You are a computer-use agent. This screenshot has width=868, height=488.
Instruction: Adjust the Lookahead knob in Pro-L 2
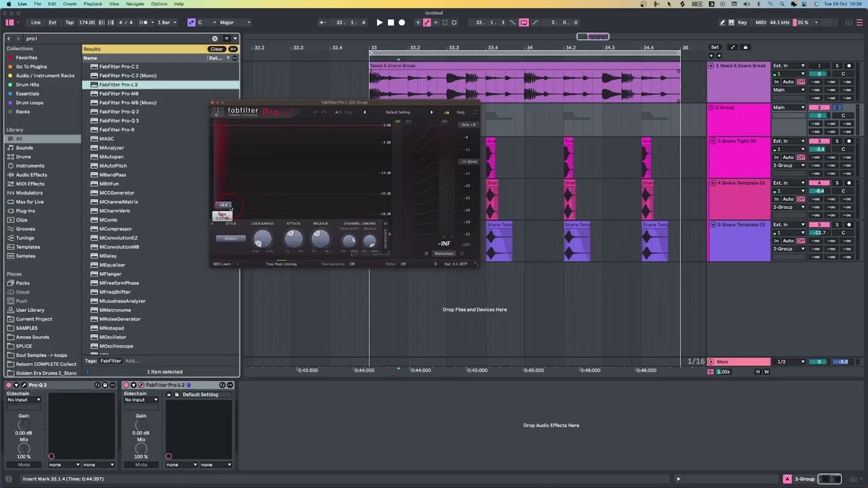click(x=262, y=239)
